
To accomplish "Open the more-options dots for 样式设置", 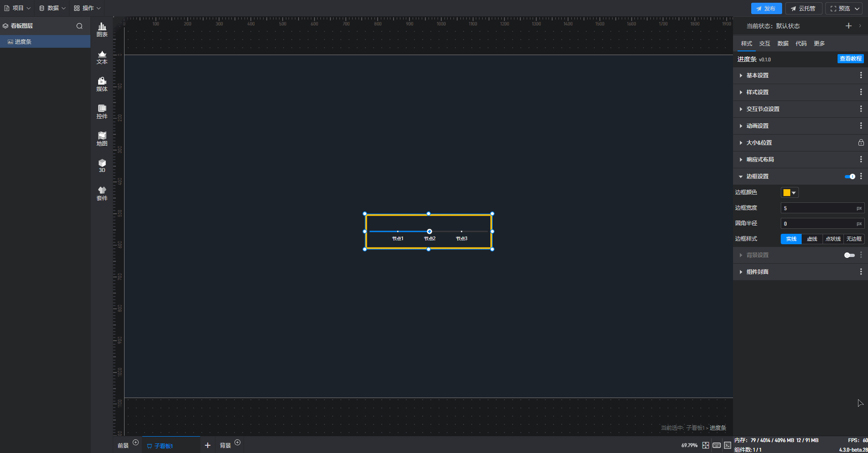I will 861,92.
